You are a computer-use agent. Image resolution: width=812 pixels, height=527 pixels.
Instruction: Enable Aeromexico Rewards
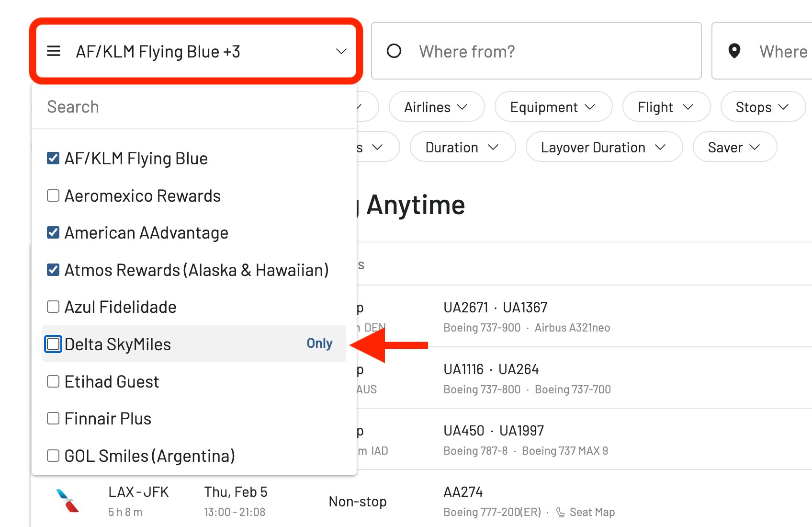tap(53, 195)
